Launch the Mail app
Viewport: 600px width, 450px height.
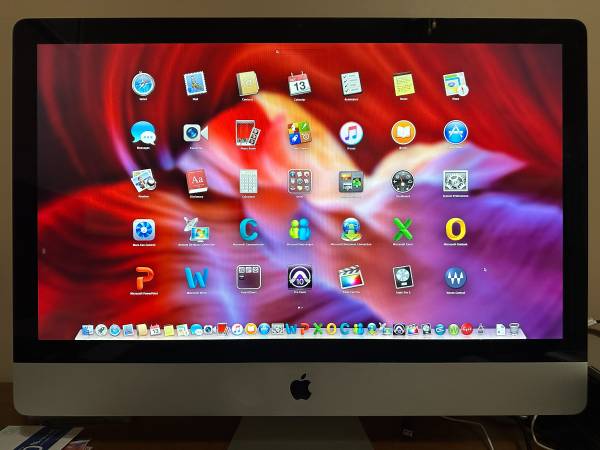click(x=195, y=84)
